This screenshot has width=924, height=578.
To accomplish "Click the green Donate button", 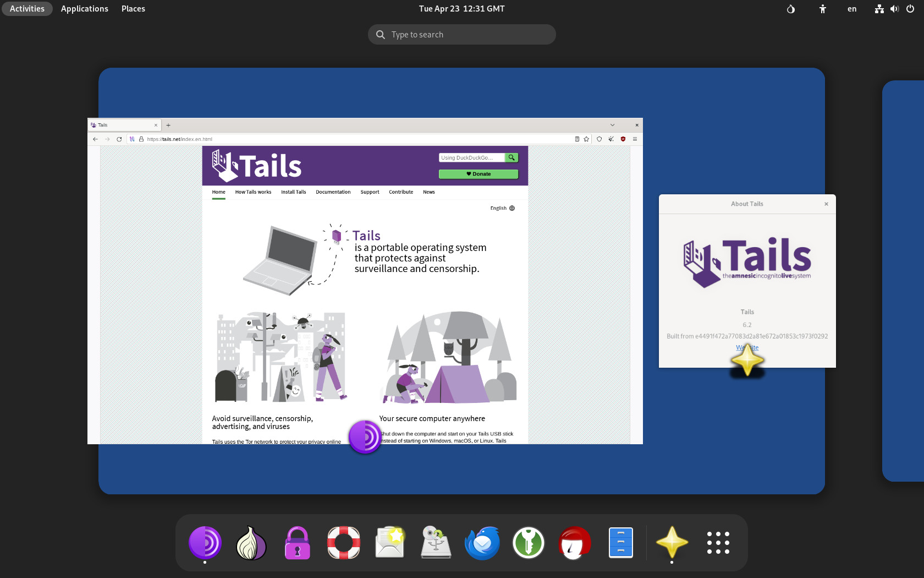I will tap(479, 174).
